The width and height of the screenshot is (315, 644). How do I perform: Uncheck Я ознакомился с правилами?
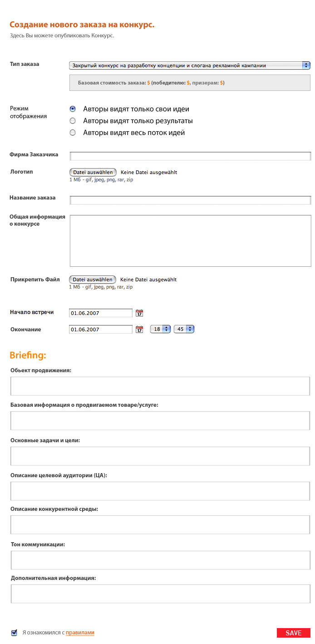click(15, 632)
